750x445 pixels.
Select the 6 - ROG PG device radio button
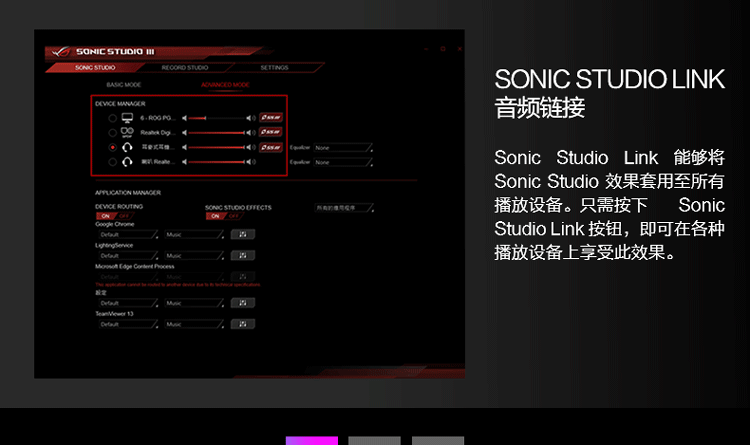pyautogui.click(x=112, y=118)
